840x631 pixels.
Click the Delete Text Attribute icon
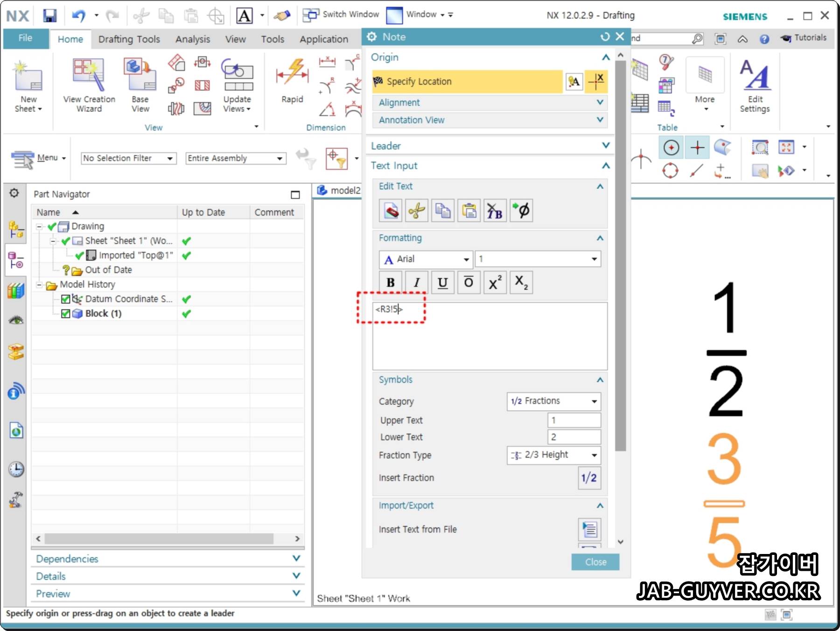495,211
